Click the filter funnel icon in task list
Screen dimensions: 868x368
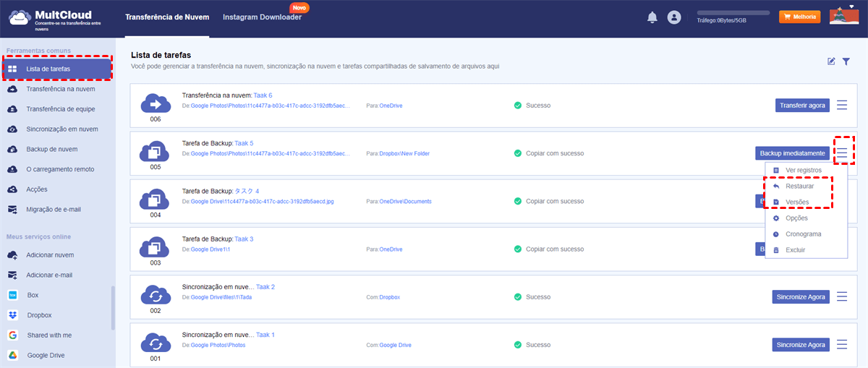click(x=846, y=61)
